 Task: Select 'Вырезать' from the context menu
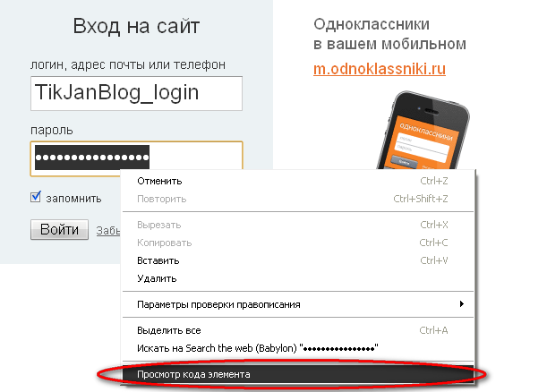click(x=298, y=225)
